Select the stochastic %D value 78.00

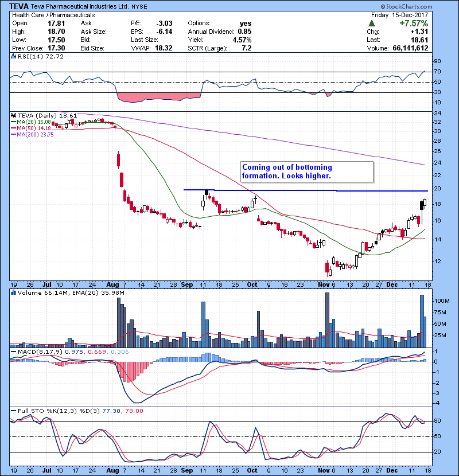tap(134, 411)
